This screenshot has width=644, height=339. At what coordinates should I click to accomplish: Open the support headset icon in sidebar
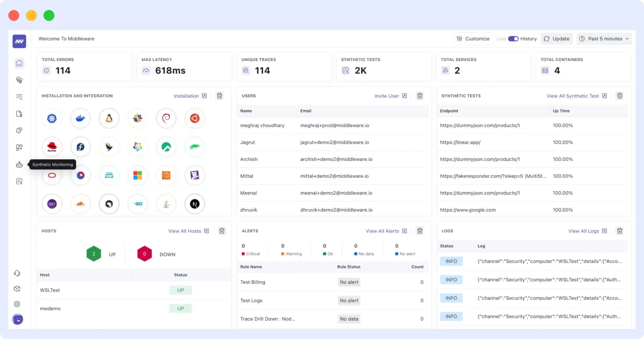(17, 273)
